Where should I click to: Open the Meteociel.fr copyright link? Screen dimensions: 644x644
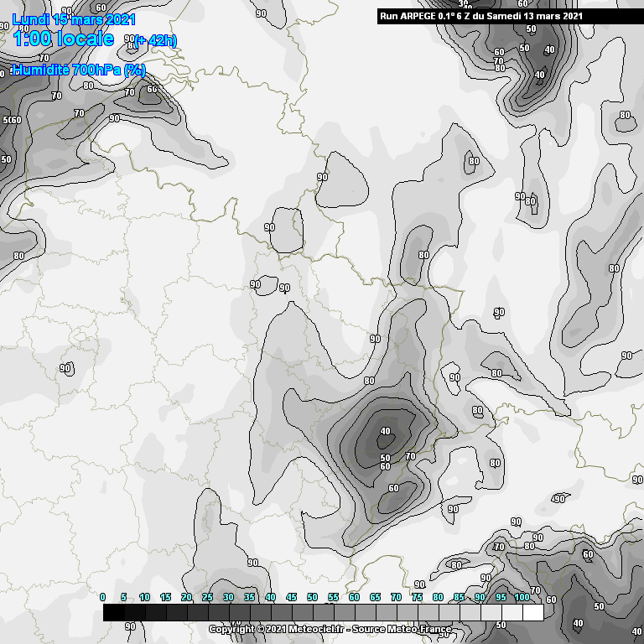(278, 629)
